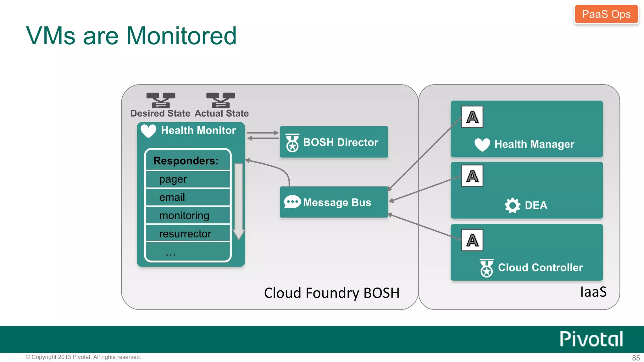Screen dimensions: 644x362
Task: Click the Responders header row
Action: point(188,161)
